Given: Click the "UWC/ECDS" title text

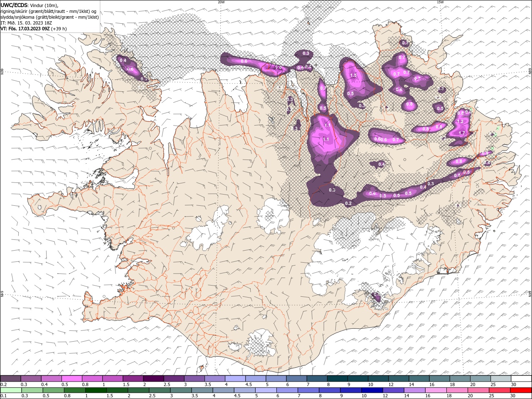Looking at the screenshot, I should tap(14, 5).
